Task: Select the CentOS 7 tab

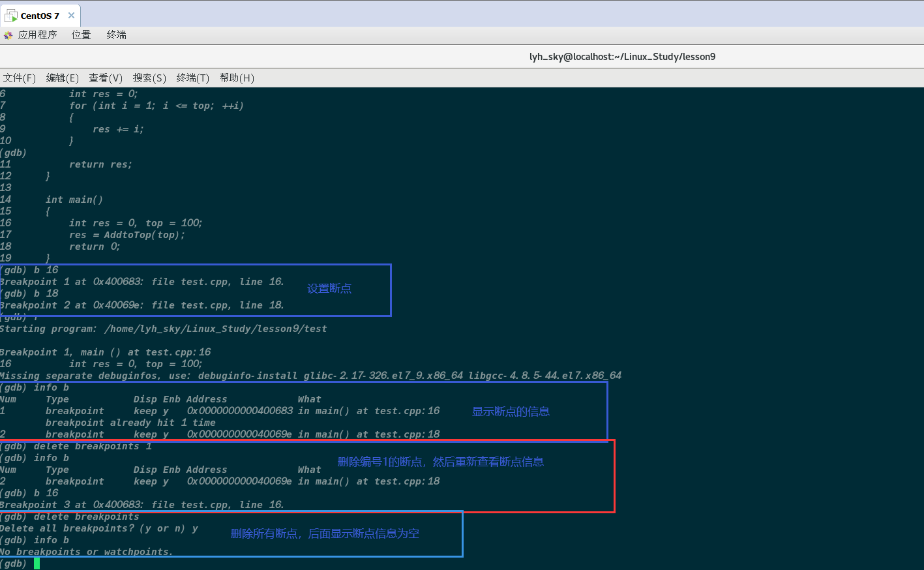Action: click(x=40, y=15)
